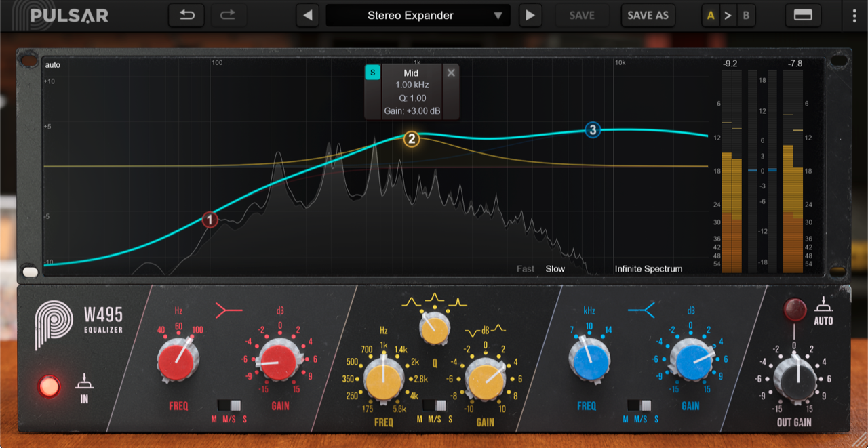This screenshot has height=448, width=868.
Task: Select Infinite Spectrum mode
Action: click(x=648, y=268)
